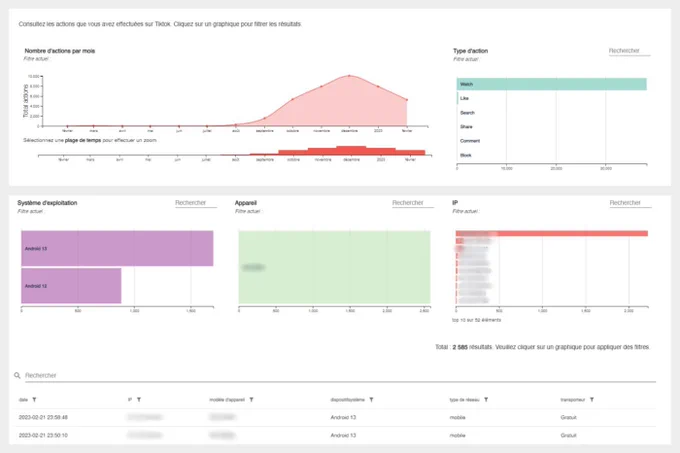
Task: Select the Like row in Type d'action chart
Action: pyautogui.click(x=464, y=98)
